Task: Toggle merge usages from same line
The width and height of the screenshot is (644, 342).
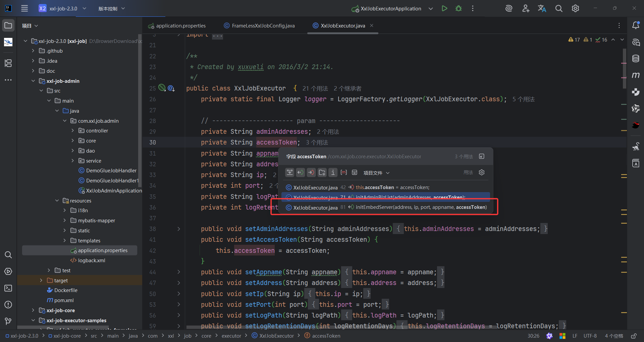Action: point(290,173)
